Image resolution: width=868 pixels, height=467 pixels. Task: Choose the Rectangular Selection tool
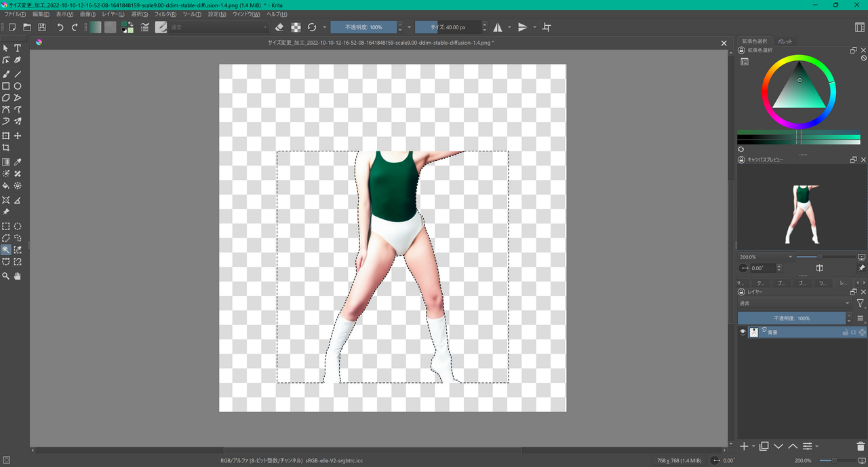(x=6, y=227)
